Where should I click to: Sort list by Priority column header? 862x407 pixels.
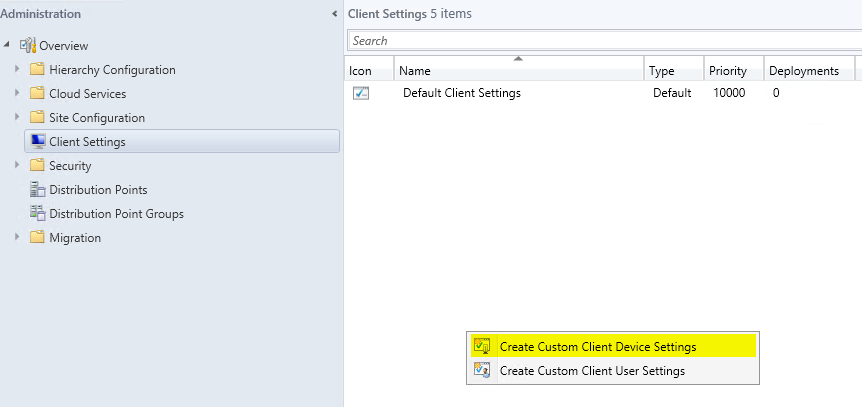[x=733, y=70]
